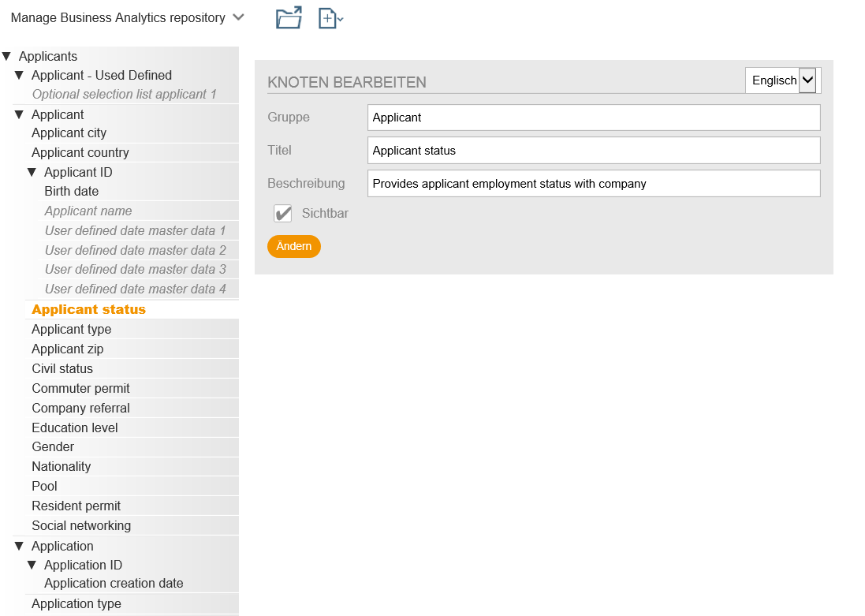Collapse the Application group arrow
Screen dimensions: 865x616
coord(20,547)
